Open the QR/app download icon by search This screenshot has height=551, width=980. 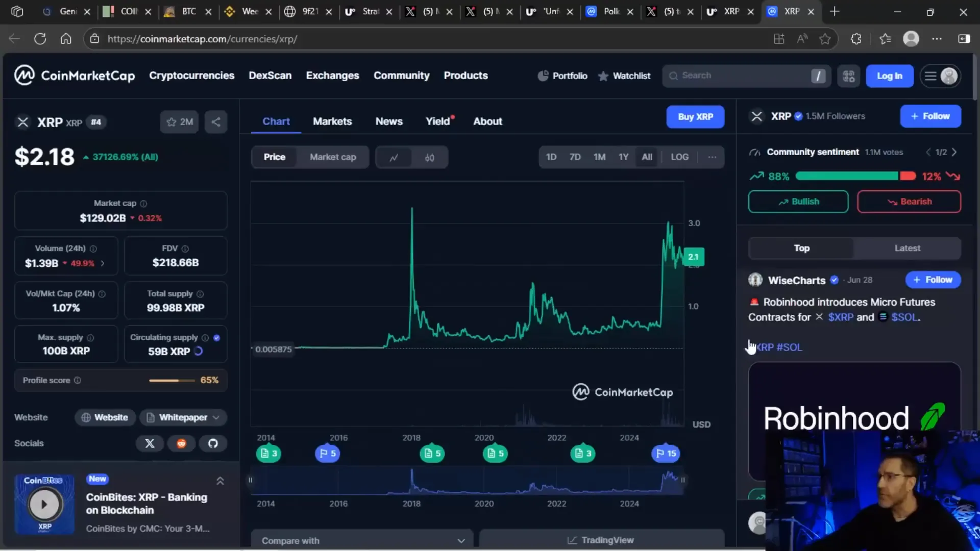tap(849, 76)
